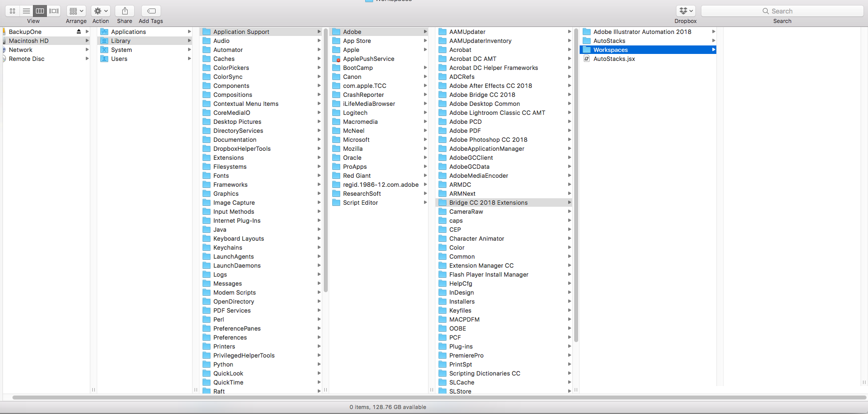Click the Adobe folder contents column scrollbar

576,185
